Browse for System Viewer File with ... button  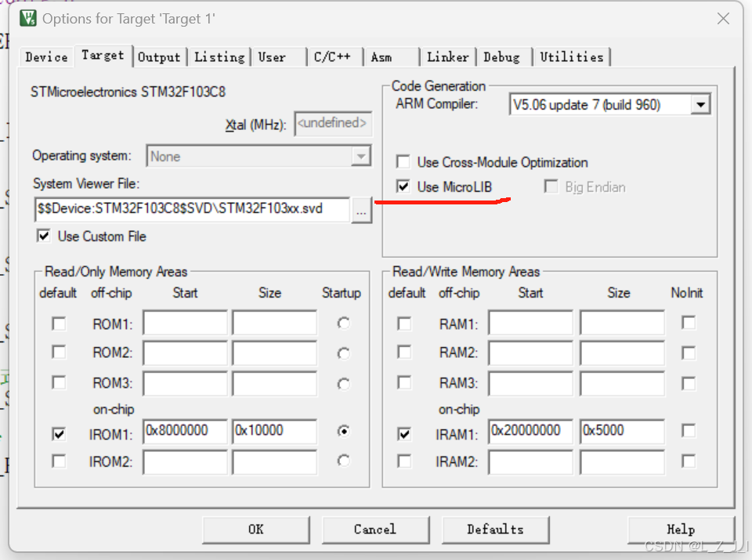click(362, 210)
